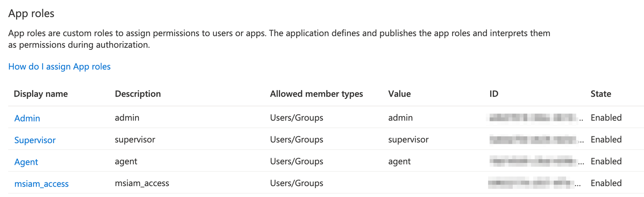Viewport: 644px width, 197px height.
Task: Click the Display name column header
Action: coord(41,94)
